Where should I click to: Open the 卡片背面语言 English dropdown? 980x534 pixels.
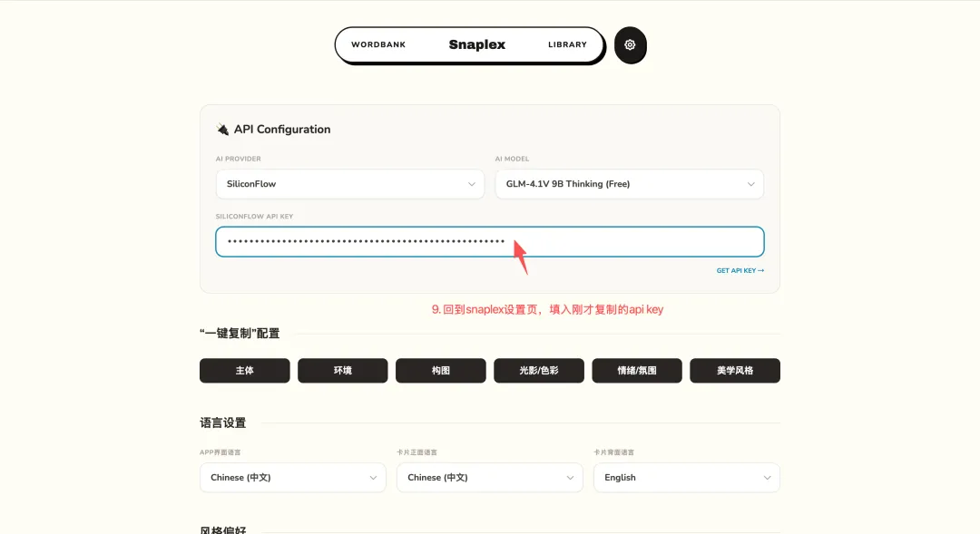pos(687,477)
